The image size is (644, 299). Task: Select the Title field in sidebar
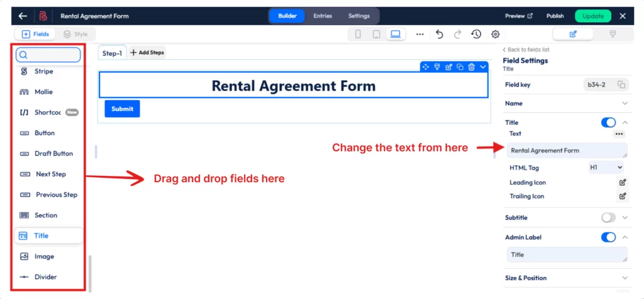coord(49,236)
